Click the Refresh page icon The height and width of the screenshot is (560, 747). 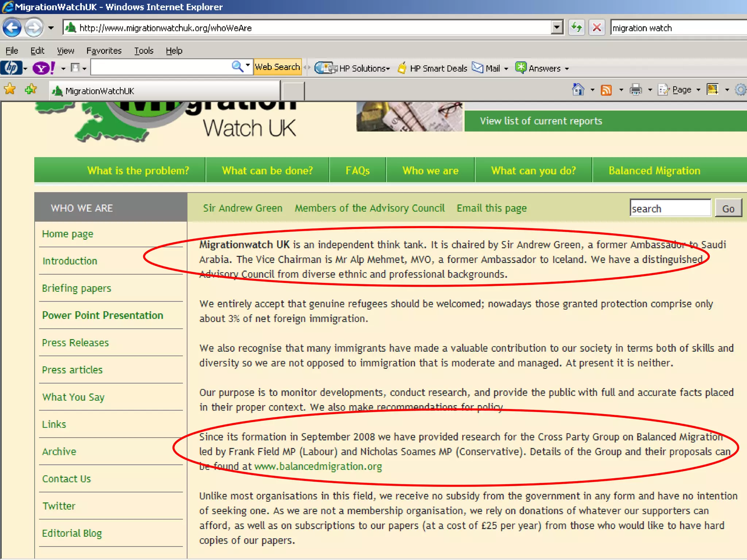pyautogui.click(x=577, y=28)
